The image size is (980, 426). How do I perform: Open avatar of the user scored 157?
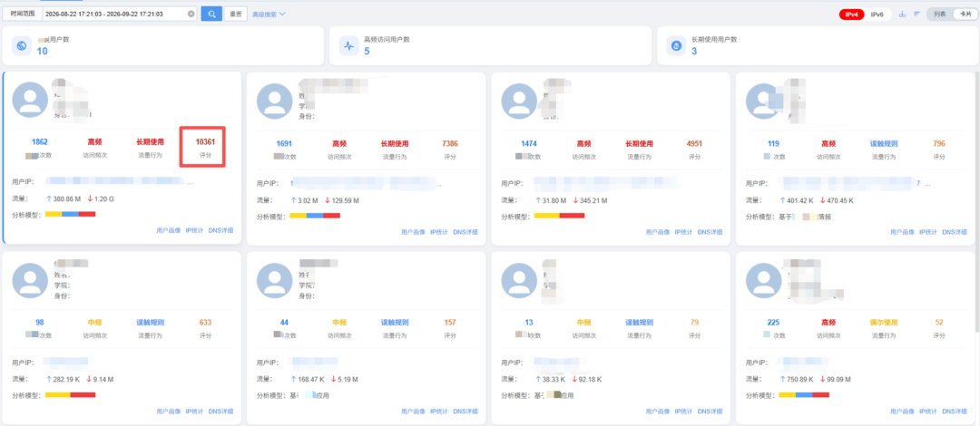[275, 281]
